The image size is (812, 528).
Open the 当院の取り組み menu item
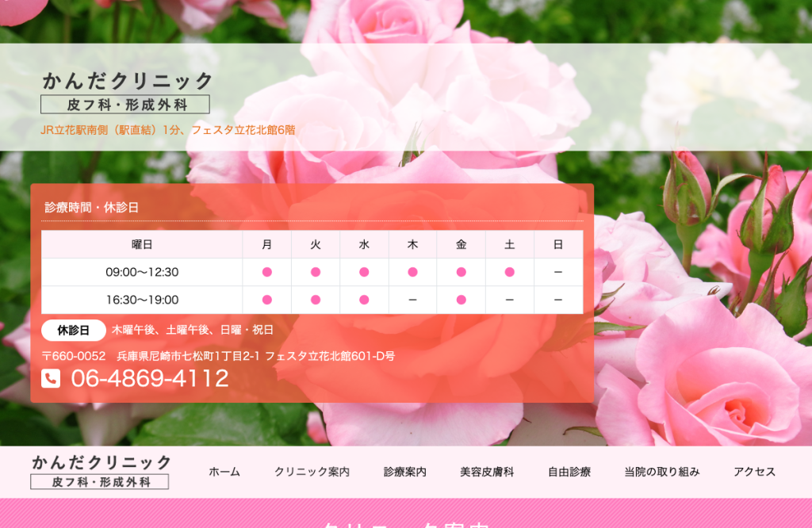(x=662, y=472)
